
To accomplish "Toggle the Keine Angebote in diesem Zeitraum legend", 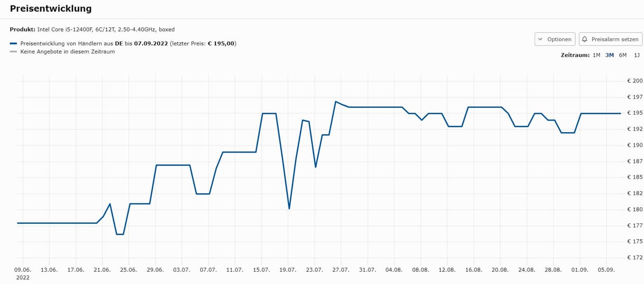I will coord(67,52).
